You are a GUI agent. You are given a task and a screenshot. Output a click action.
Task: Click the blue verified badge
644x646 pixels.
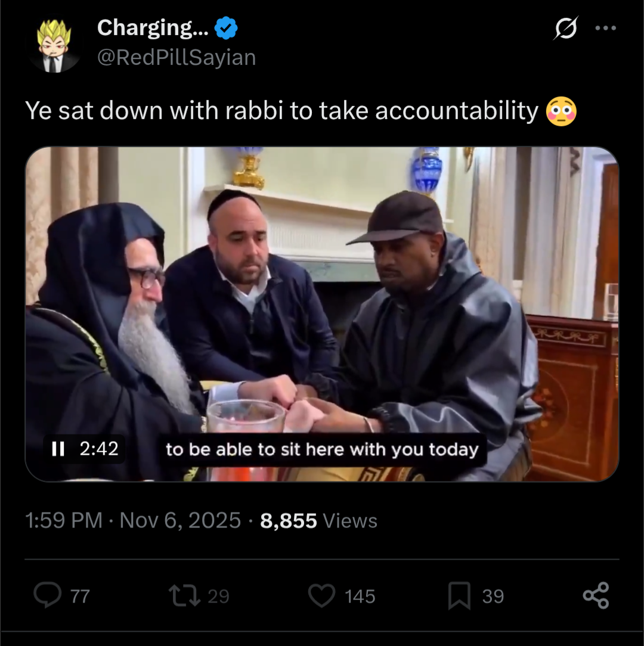pos(226,28)
